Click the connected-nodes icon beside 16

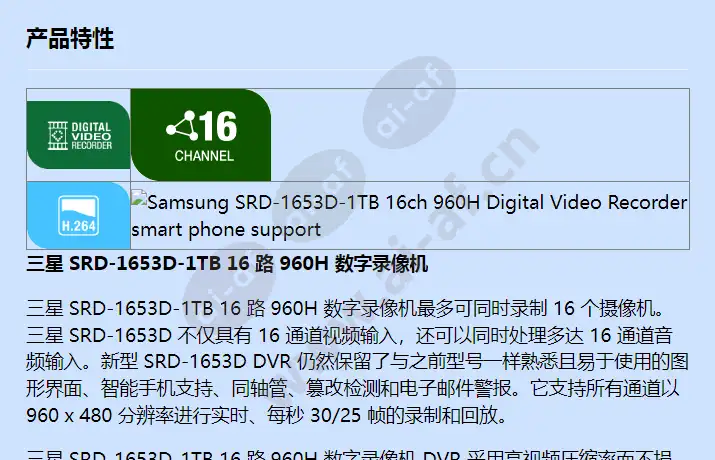click(x=181, y=125)
